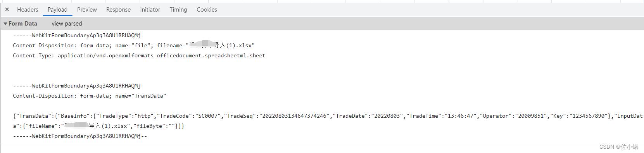Click the 'view parsed' link

pyautogui.click(x=67, y=24)
